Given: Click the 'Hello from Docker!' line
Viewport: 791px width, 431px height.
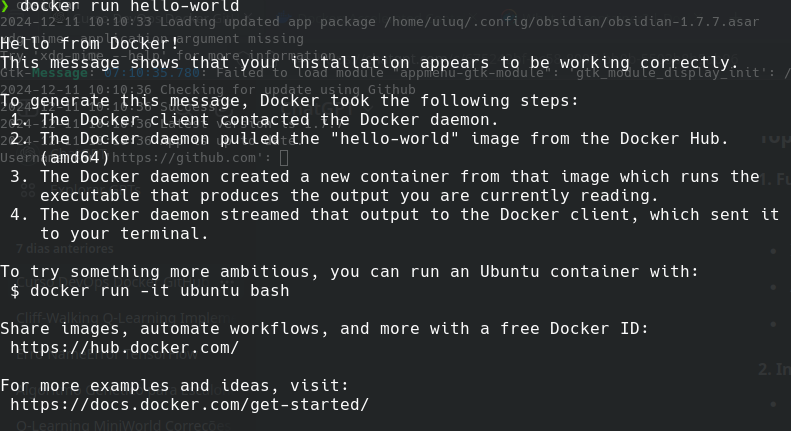Looking at the screenshot, I should point(90,44).
